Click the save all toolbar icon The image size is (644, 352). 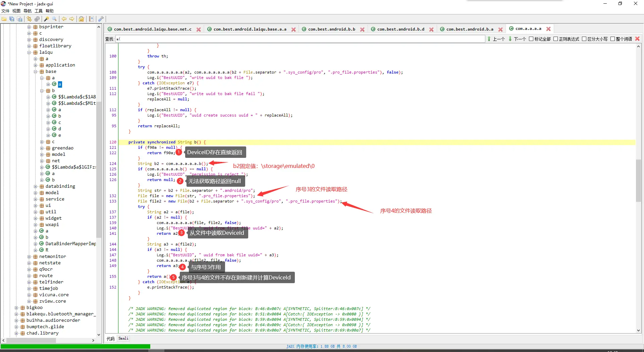(x=12, y=19)
